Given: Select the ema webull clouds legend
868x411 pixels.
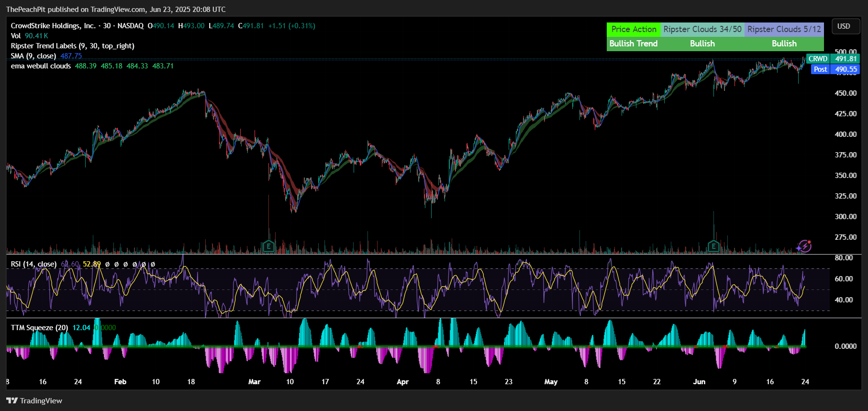Looking at the screenshot, I should (x=41, y=66).
